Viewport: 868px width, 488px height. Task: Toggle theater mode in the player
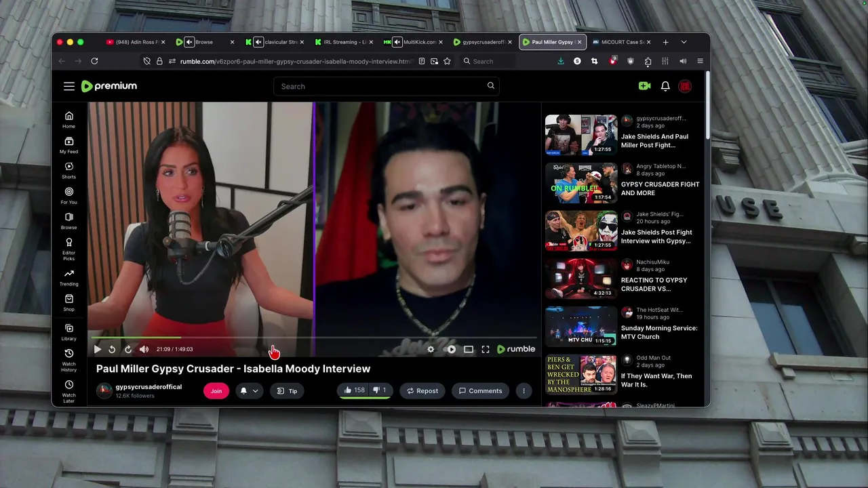(469, 349)
